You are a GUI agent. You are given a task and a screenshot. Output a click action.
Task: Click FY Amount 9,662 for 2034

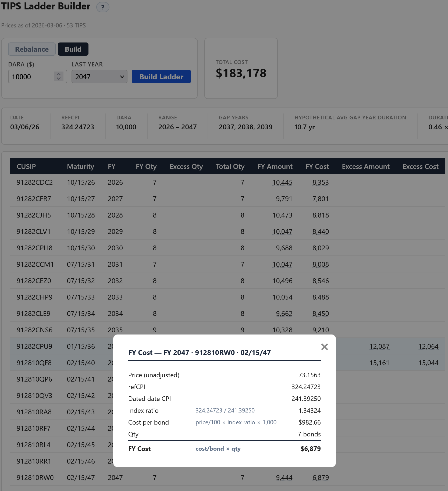coord(284,314)
